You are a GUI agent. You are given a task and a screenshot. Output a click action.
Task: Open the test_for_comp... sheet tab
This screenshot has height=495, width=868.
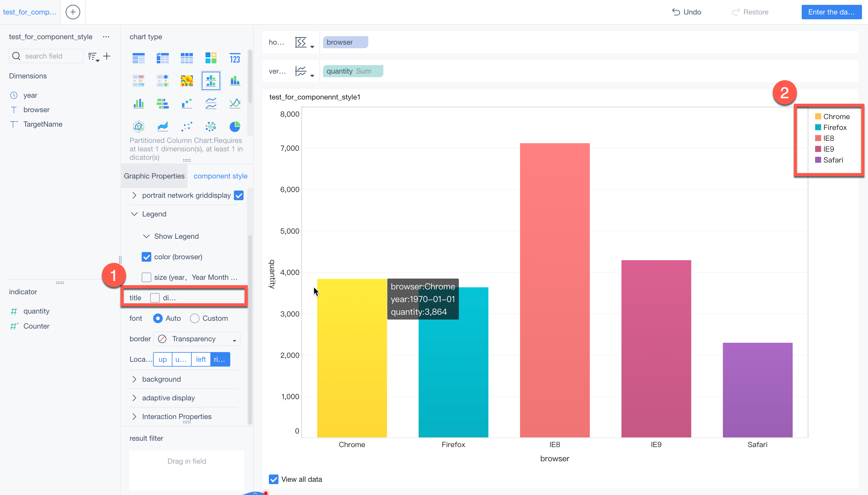click(30, 12)
